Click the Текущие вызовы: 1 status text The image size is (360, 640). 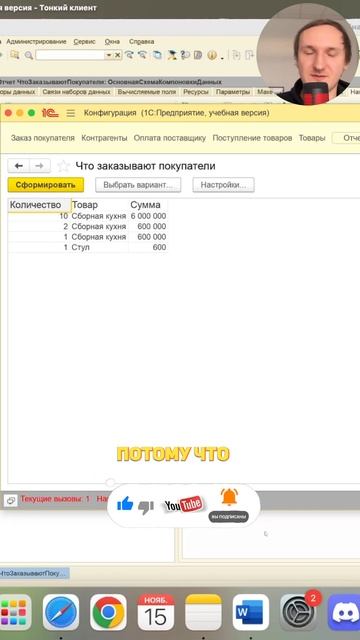tap(55, 499)
